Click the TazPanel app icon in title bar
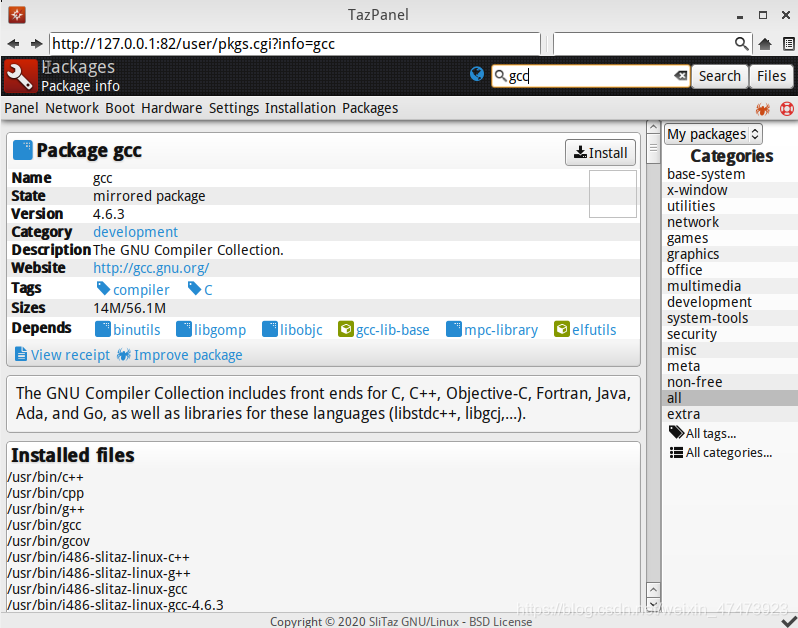Image resolution: width=798 pixels, height=628 pixels. pyautogui.click(x=17, y=15)
